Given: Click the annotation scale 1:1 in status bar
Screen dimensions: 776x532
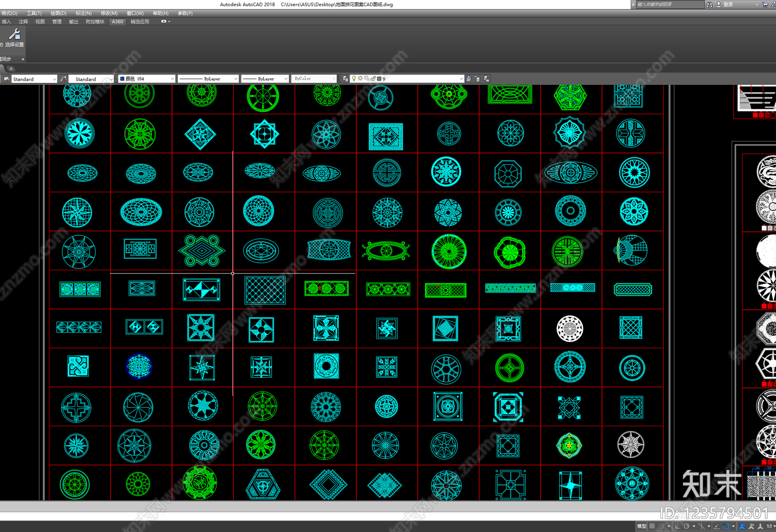Looking at the screenshot, I should 769,526.
